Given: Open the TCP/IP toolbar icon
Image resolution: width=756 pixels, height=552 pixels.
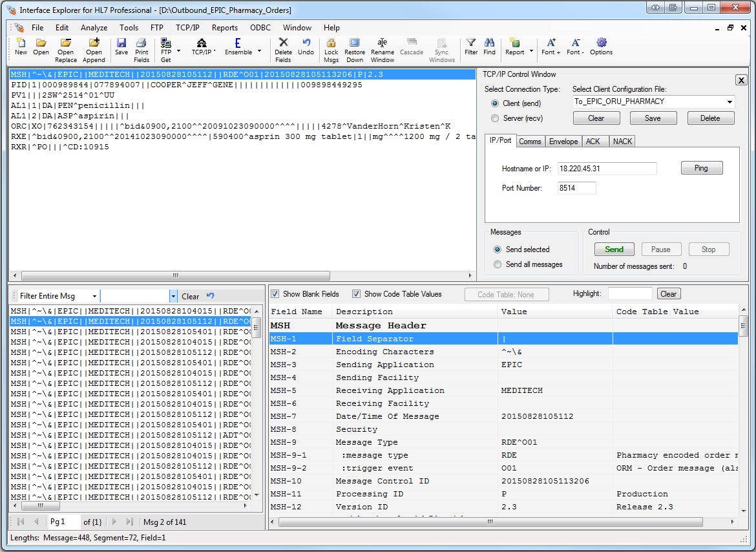Looking at the screenshot, I should point(202,47).
